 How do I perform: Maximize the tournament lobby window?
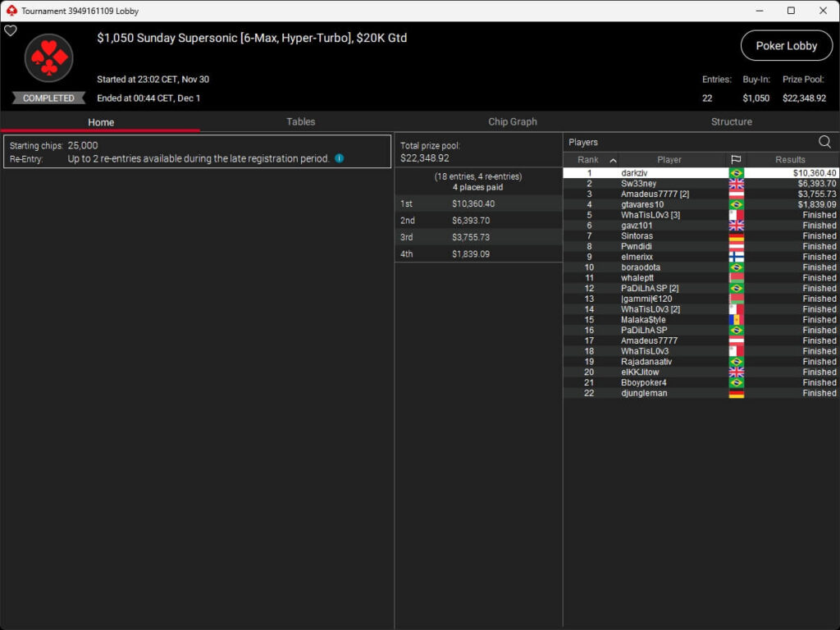click(791, 11)
